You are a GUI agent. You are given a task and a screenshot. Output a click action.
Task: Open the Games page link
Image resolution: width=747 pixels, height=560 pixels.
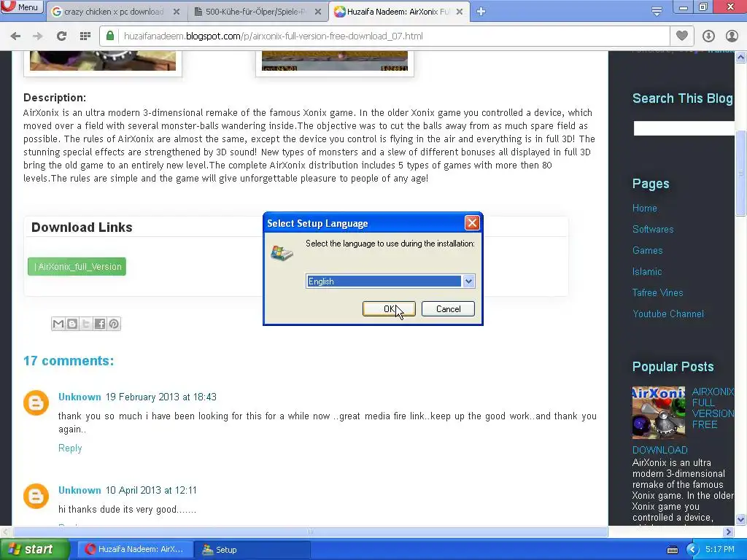pyautogui.click(x=648, y=251)
